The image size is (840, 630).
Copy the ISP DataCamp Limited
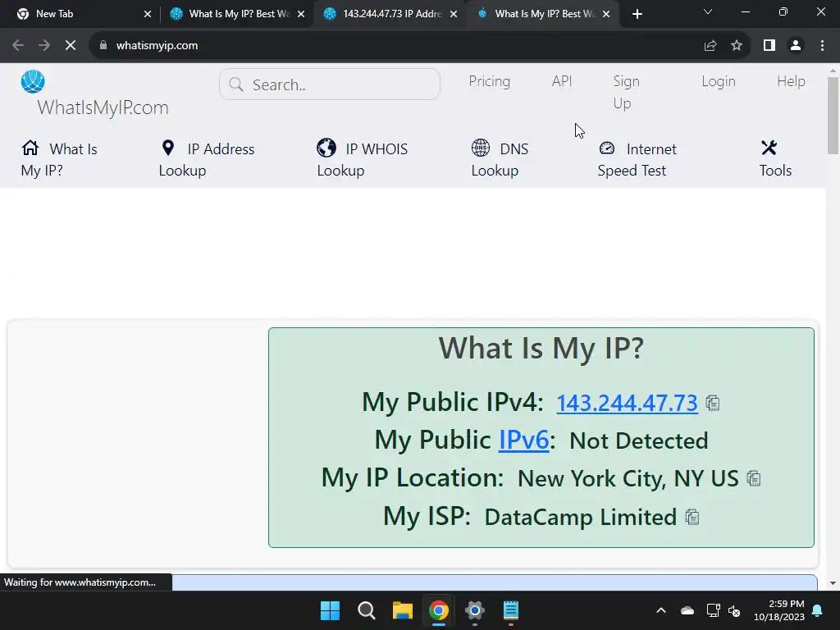tap(692, 517)
